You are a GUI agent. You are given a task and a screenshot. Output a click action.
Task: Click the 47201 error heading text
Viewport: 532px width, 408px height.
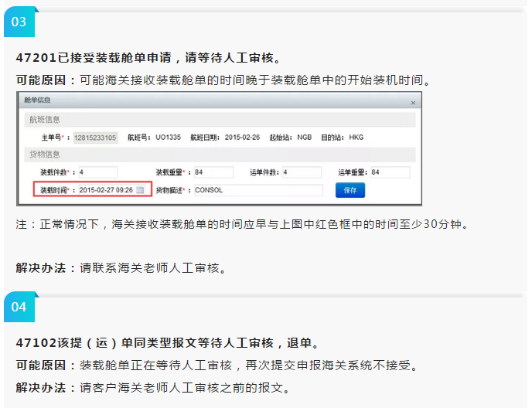click(x=148, y=58)
